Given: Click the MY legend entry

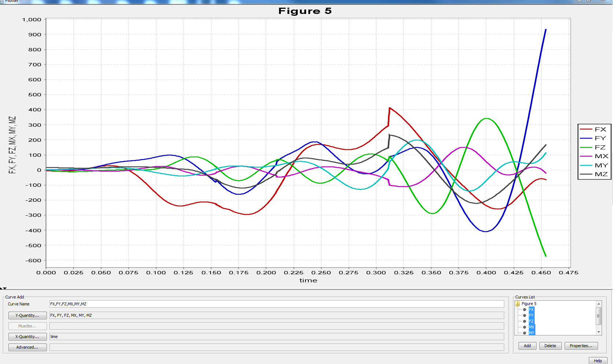Looking at the screenshot, I should coord(594,165).
